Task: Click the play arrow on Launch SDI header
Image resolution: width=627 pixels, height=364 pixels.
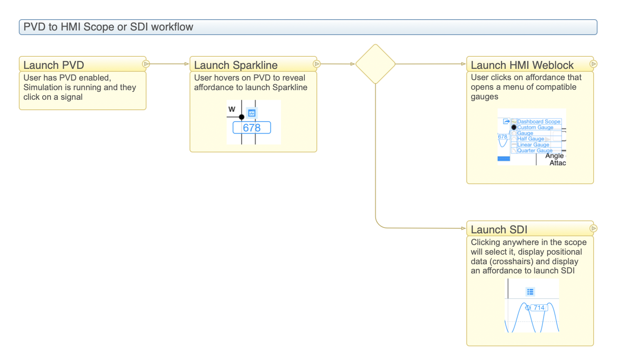Action: (593, 228)
